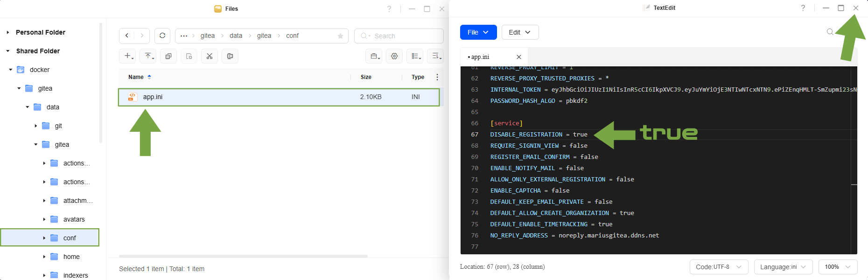868x280 pixels.
Task: Select the indexers folder in tree
Action: (76, 275)
